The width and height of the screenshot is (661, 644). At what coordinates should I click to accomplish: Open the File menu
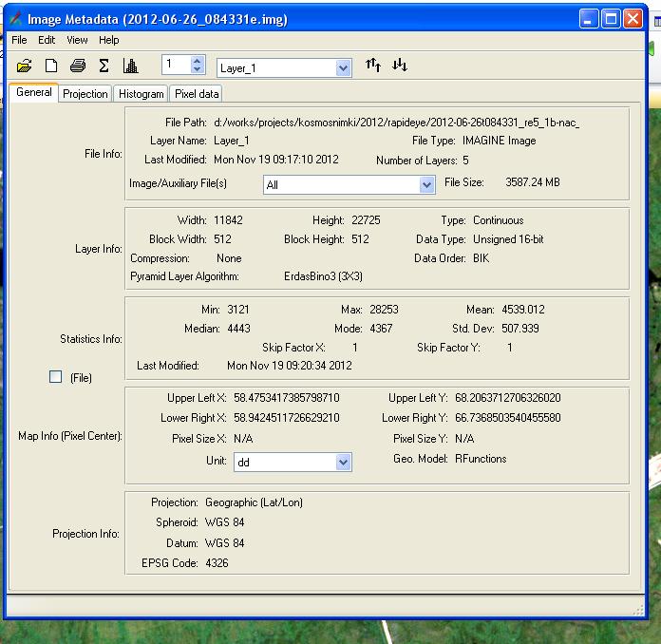(x=19, y=40)
